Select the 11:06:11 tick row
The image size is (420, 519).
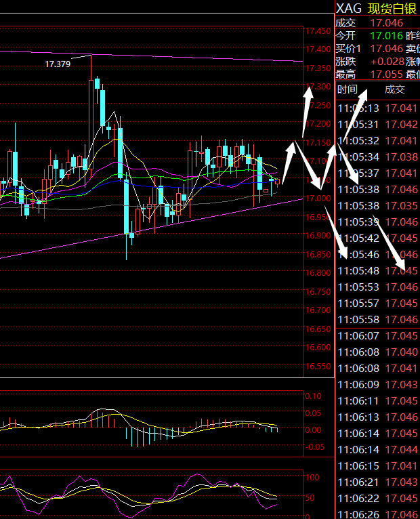[x=378, y=401]
